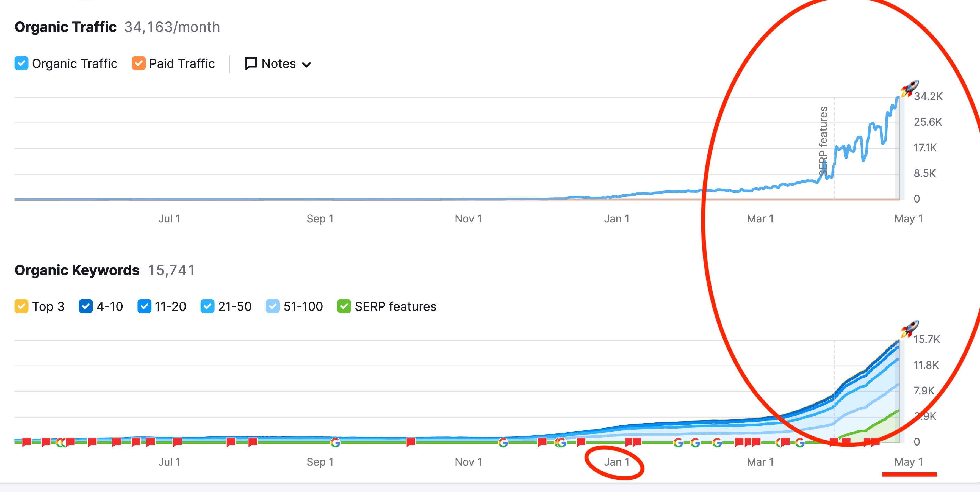
Task: Click red flag note between Sep and Nov
Action: point(411,442)
